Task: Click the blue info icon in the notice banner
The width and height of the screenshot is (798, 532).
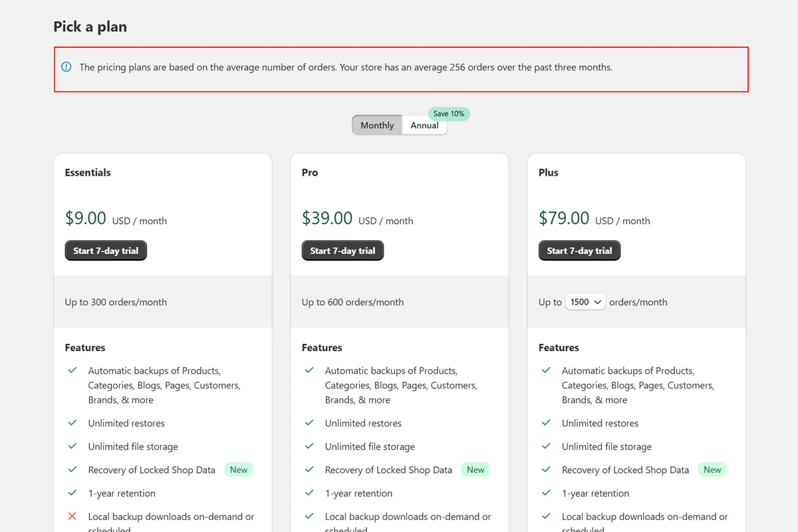Action: 65,66
